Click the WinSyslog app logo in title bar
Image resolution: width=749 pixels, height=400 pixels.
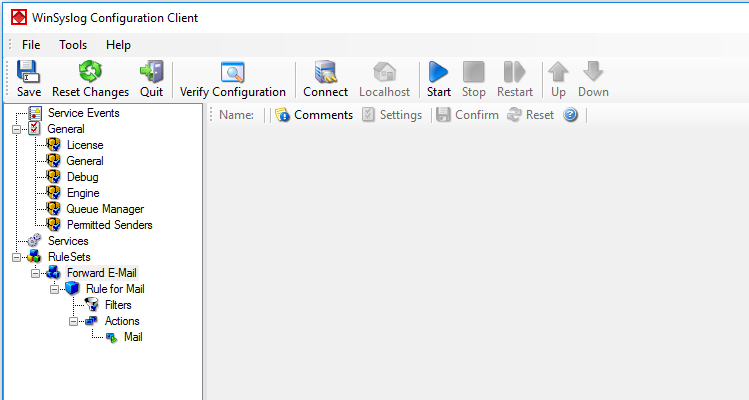tap(19, 18)
